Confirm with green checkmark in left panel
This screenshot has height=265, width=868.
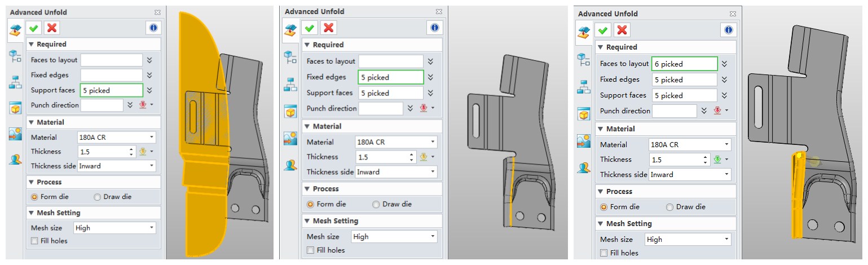[x=34, y=28]
